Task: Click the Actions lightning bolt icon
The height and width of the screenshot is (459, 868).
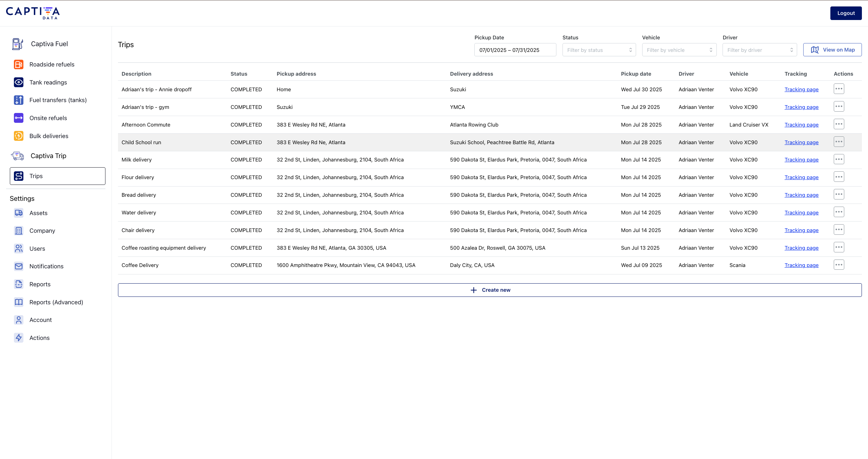Action: tap(18, 338)
